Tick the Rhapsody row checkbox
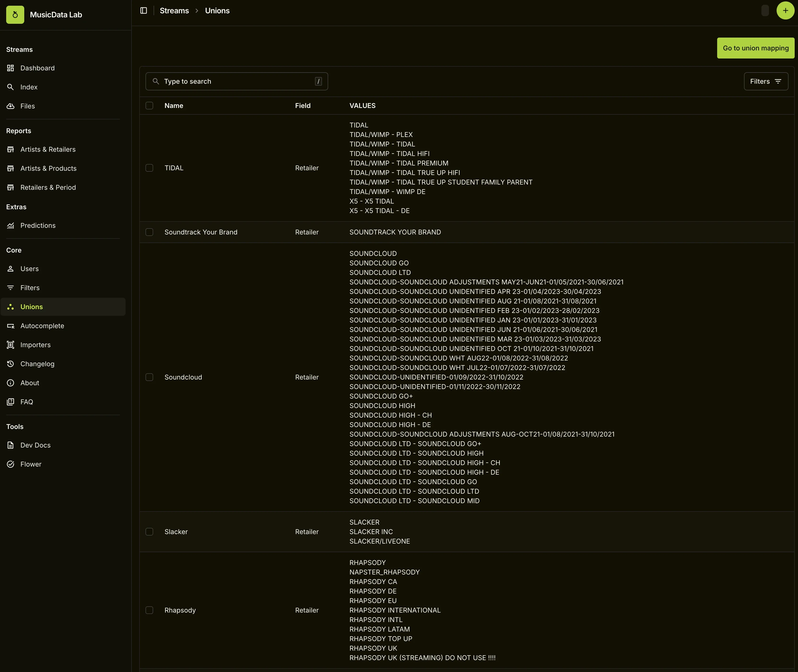The image size is (798, 672). pos(149,610)
